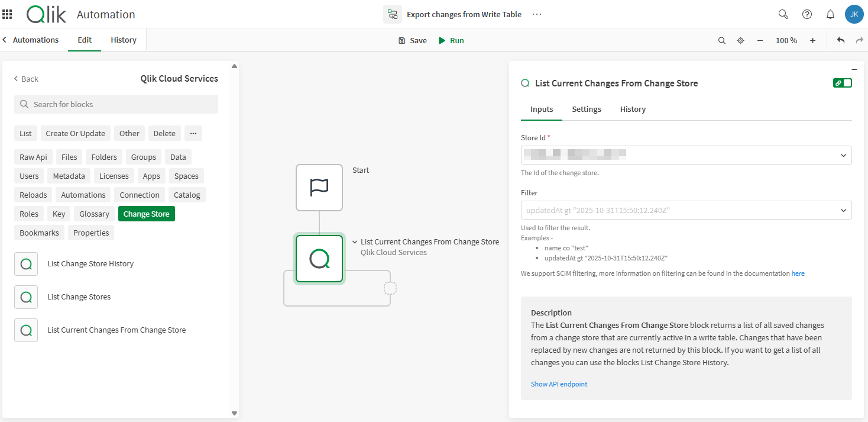Run the automation
Viewport: 868px width, 422px height.
451,40
